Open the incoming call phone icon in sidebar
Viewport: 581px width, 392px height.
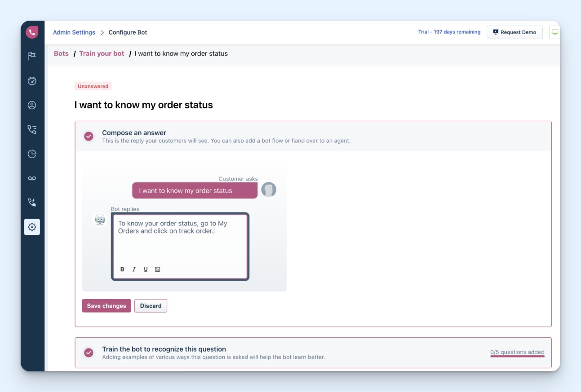(x=32, y=203)
